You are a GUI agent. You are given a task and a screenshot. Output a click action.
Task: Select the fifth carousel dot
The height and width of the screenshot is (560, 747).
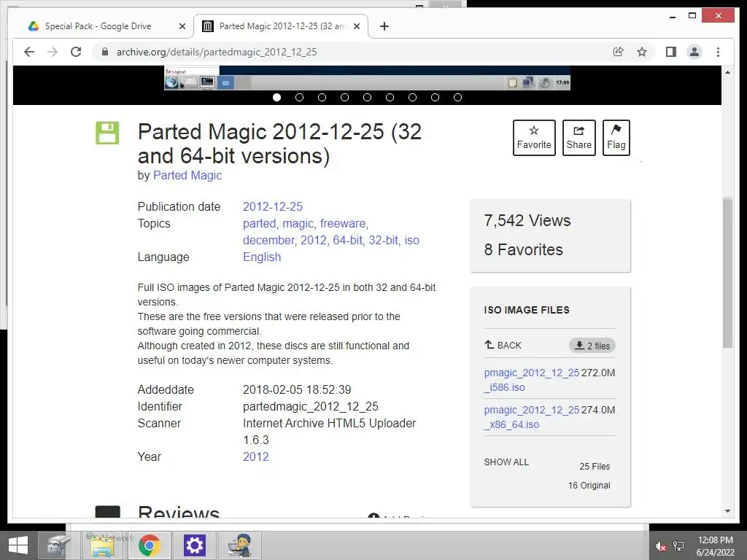[367, 97]
